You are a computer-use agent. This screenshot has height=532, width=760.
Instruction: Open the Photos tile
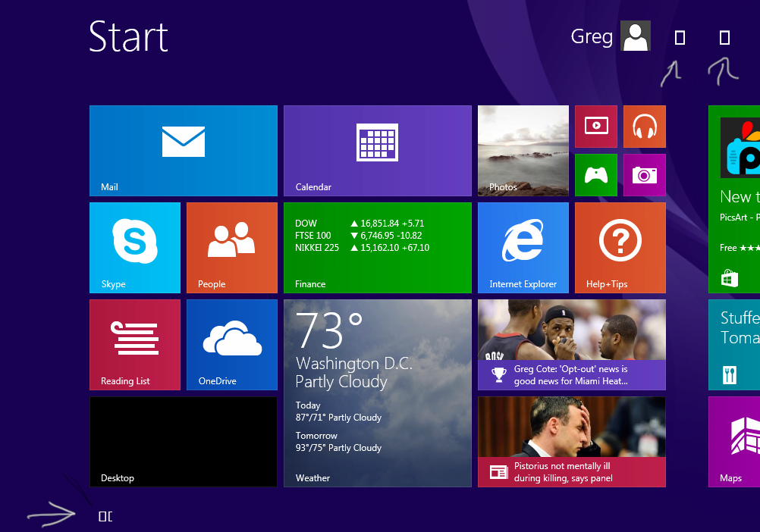[523, 151]
